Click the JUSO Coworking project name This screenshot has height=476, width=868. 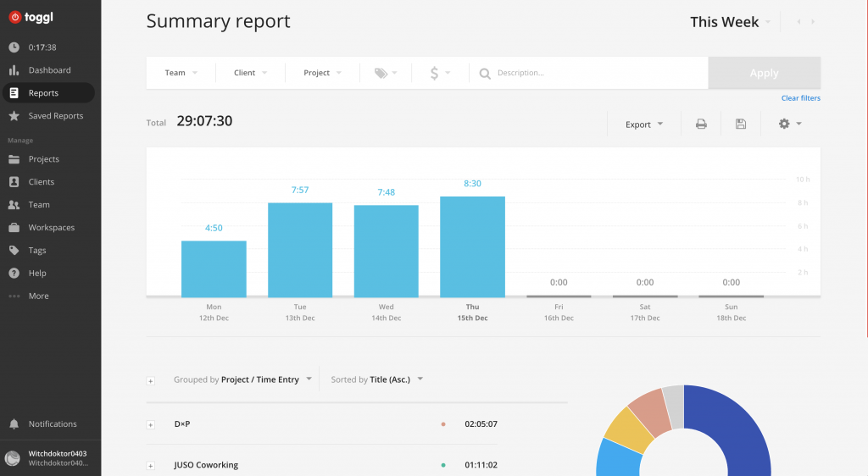[206, 465]
